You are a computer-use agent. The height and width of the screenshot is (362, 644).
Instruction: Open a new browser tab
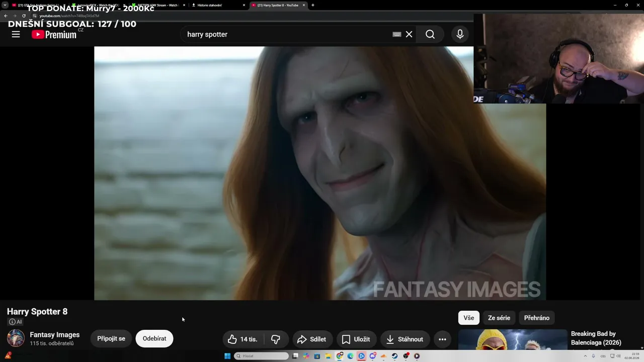tap(313, 5)
